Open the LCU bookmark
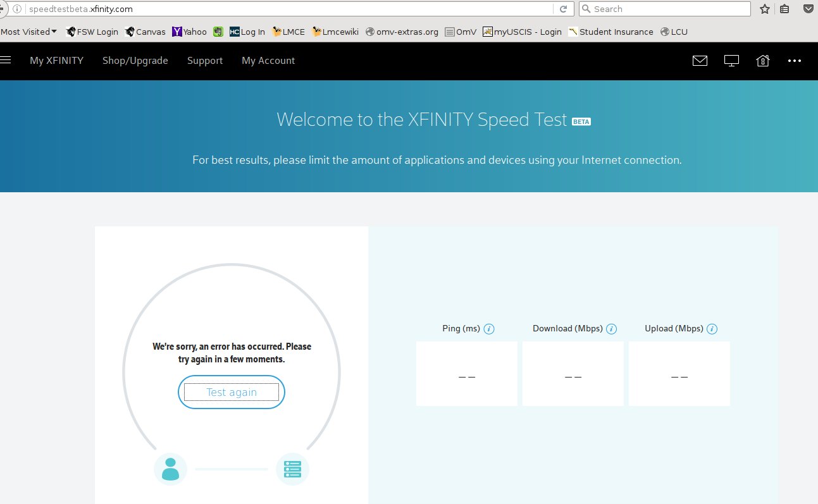The image size is (818, 504). coord(674,32)
